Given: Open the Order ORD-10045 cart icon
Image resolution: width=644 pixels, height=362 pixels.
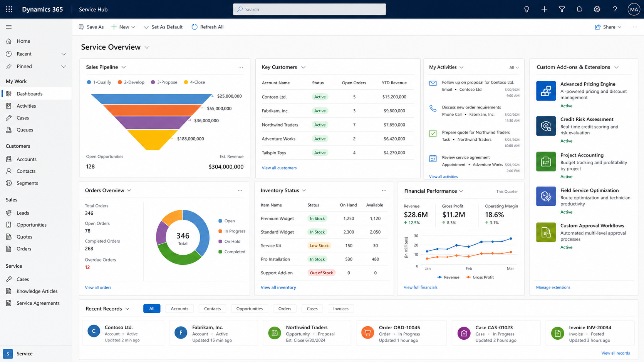Looking at the screenshot, I should tap(367, 332).
